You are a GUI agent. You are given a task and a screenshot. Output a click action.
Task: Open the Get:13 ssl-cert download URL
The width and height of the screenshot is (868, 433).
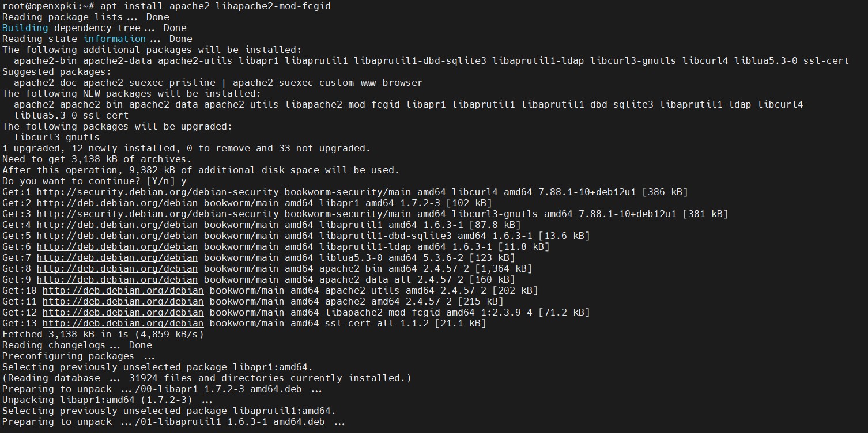click(x=123, y=323)
